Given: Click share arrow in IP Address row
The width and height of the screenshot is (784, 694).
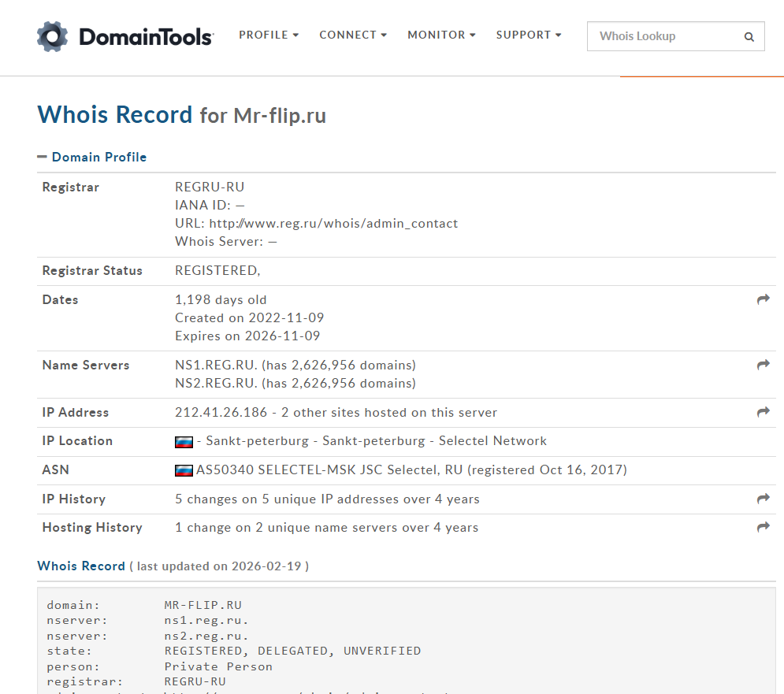Looking at the screenshot, I should pos(763,412).
